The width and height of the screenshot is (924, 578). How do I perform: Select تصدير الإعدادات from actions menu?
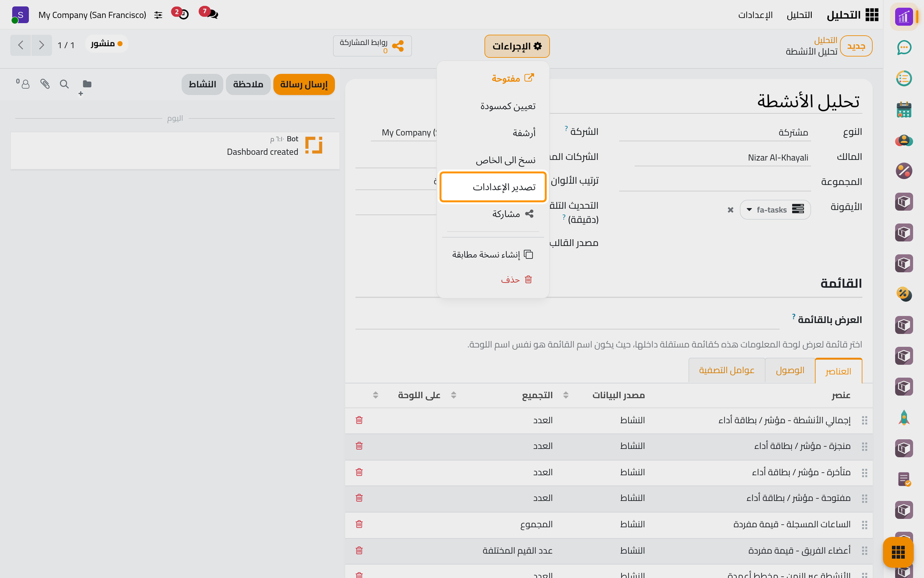click(493, 187)
